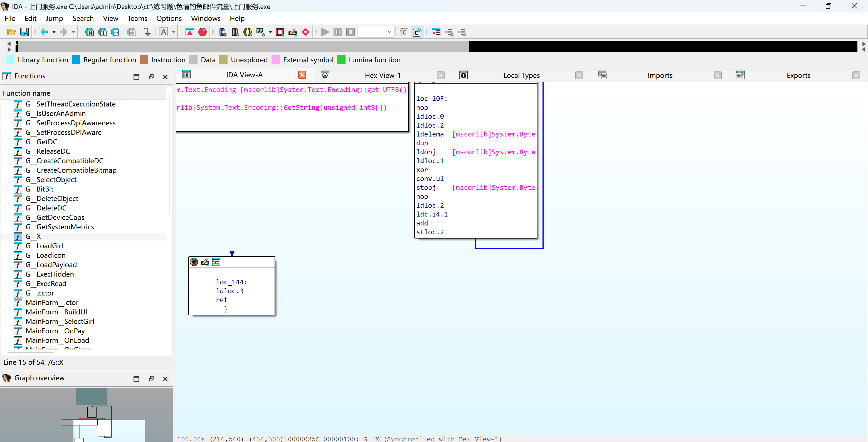Viewport: 868px width, 442px height.
Task: Click the pencil edit toolbar icon
Action: tap(292, 32)
